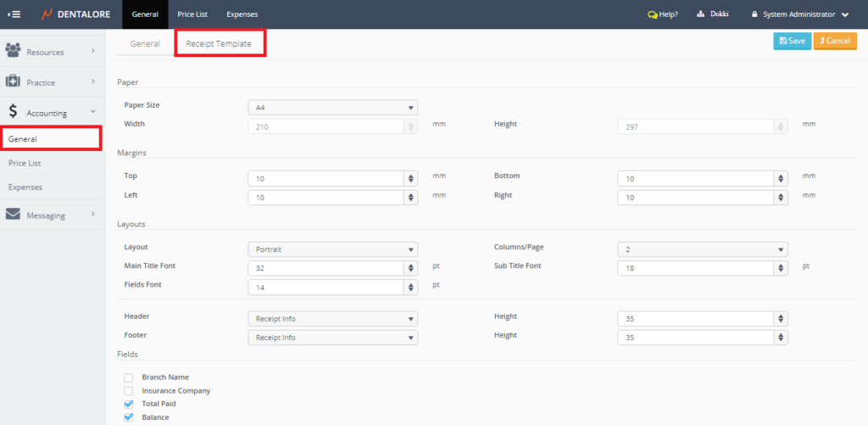This screenshot has width=868, height=425.
Task: Click the Save button
Action: (x=792, y=41)
